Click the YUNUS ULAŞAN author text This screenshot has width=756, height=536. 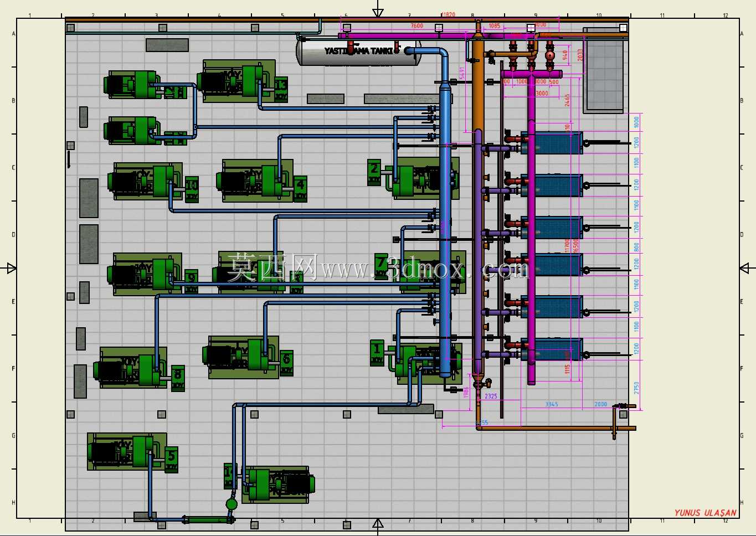point(705,513)
